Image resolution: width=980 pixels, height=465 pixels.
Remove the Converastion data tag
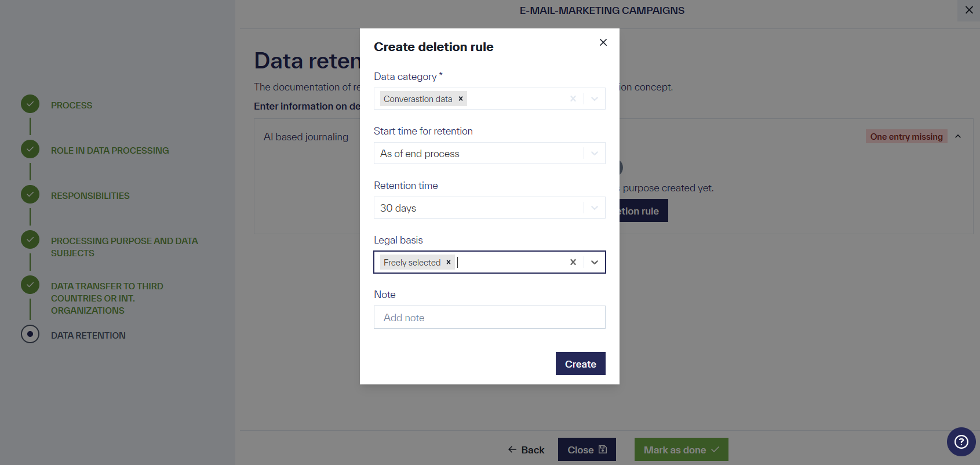pyautogui.click(x=461, y=99)
